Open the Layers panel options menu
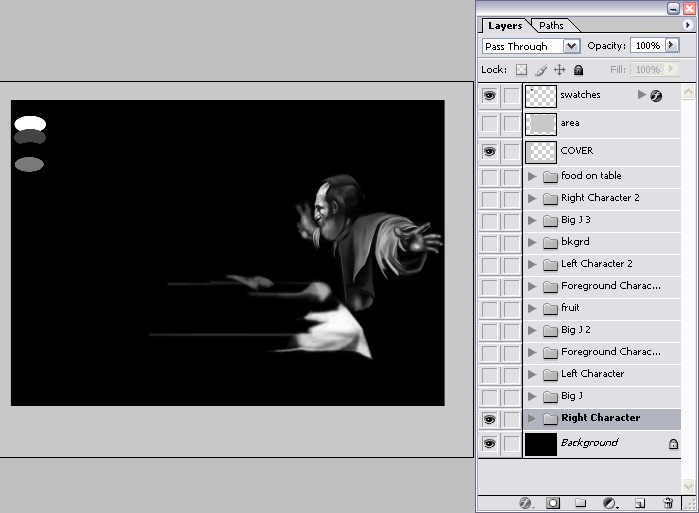The width and height of the screenshot is (699, 513). [687, 25]
